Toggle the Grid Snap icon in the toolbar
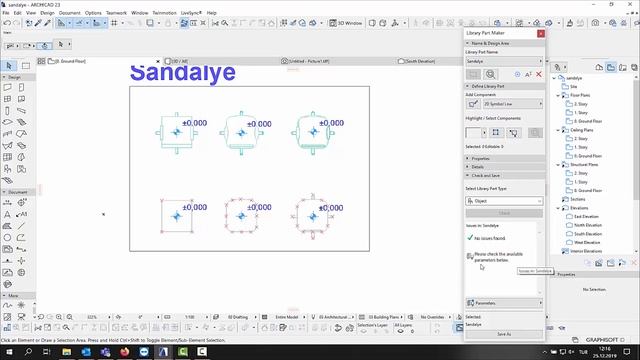640x360 pixels. click(114, 23)
